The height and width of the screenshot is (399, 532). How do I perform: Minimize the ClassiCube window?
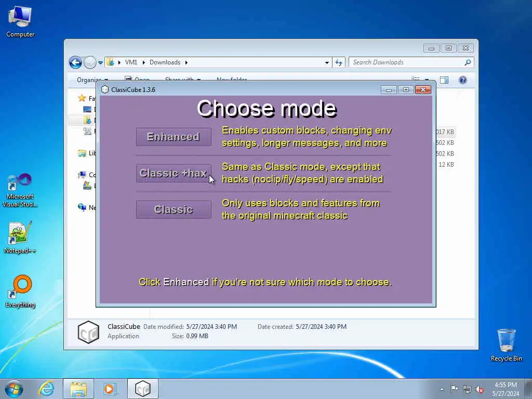389,89
